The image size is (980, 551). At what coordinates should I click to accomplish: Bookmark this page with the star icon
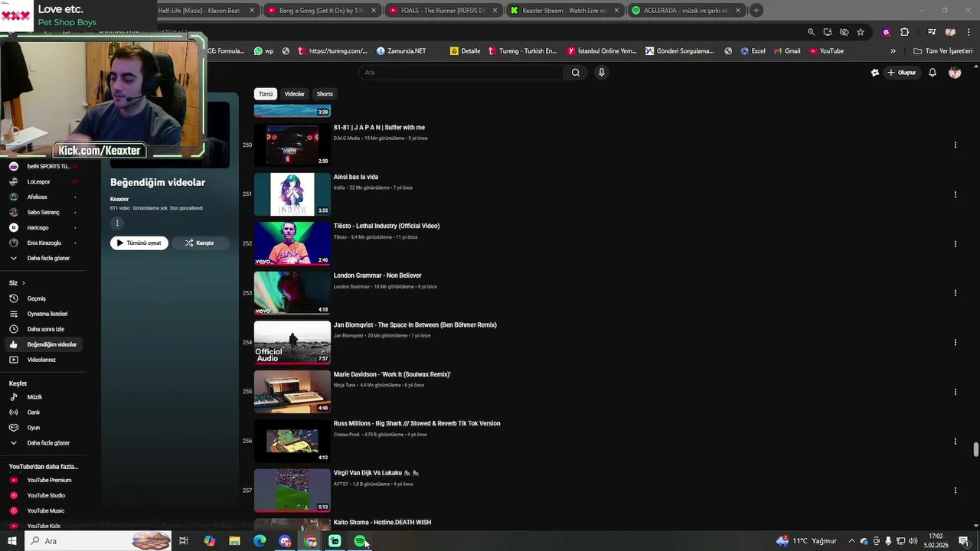(861, 32)
